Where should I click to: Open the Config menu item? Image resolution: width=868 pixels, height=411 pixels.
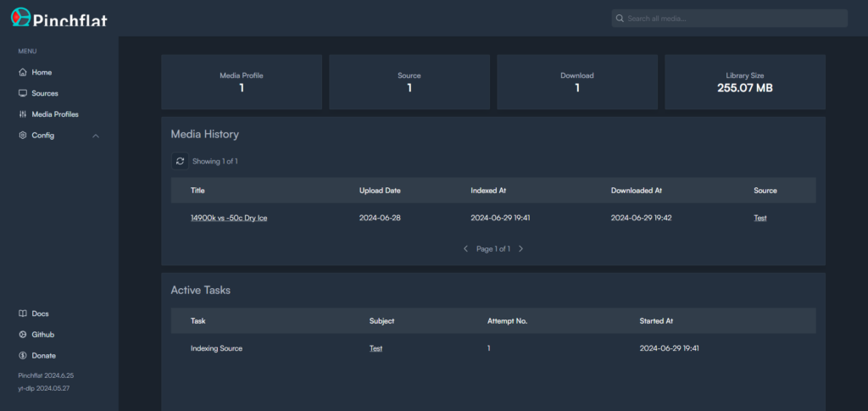pyautogui.click(x=42, y=136)
